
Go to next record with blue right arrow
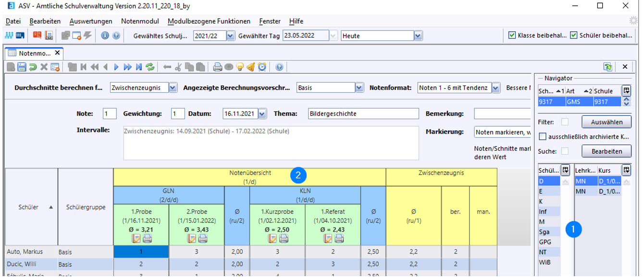click(x=116, y=67)
